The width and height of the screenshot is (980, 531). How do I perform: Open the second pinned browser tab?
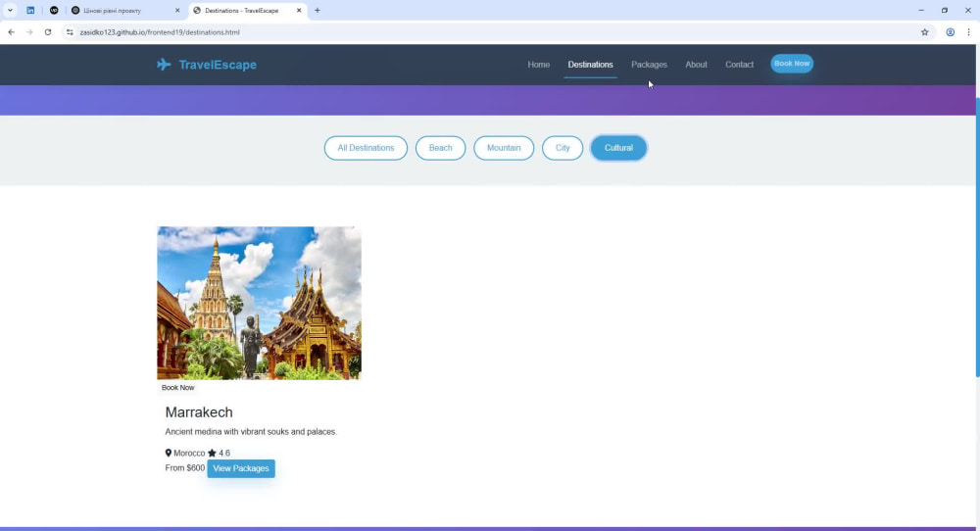click(54, 11)
